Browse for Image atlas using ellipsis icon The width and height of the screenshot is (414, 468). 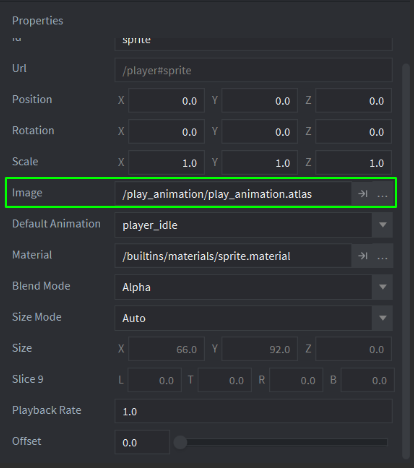point(382,194)
